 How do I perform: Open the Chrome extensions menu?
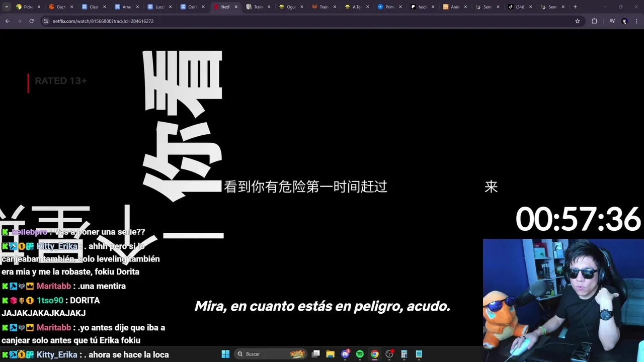click(x=595, y=21)
